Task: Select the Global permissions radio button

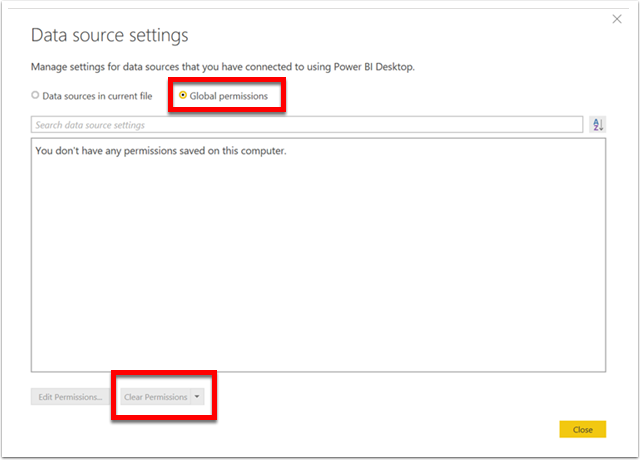Action: pyautogui.click(x=183, y=95)
